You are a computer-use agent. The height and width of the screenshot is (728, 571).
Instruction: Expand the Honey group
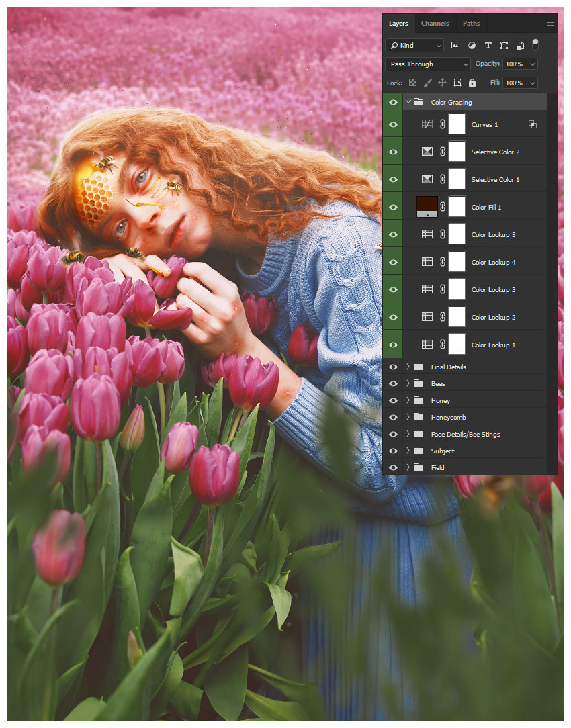point(408,400)
